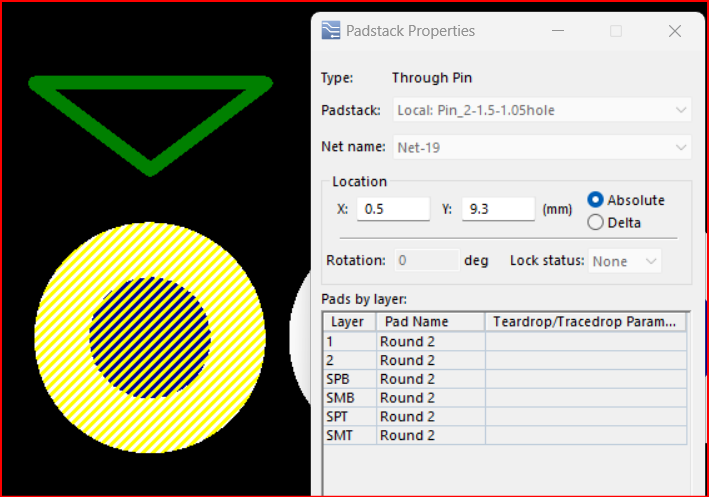Open the Lock status dropdown
Image resolution: width=709 pixels, height=497 pixels.
coord(650,261)
